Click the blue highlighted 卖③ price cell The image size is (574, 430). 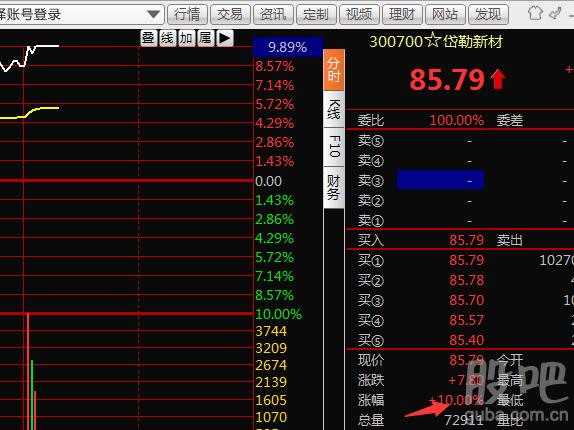440,180
